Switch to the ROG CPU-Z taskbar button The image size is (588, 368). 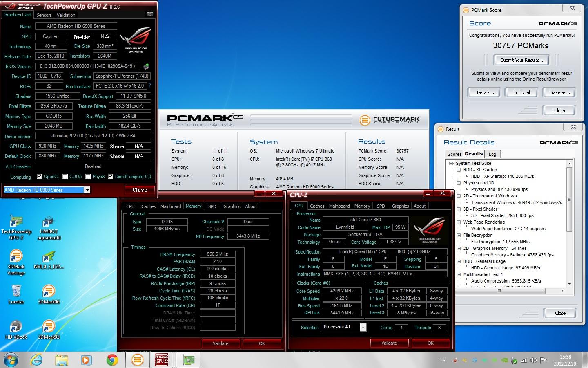coord(162,360)
